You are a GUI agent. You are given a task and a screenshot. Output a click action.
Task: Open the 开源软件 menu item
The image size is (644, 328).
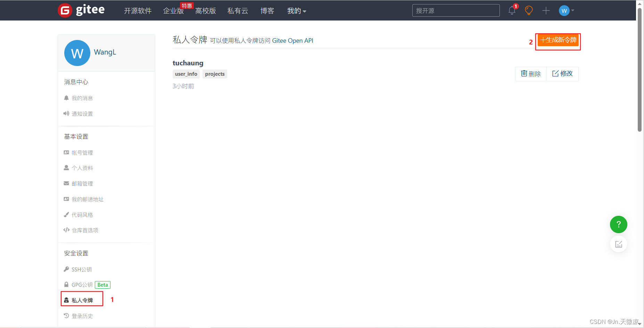(x=138, y=11)
